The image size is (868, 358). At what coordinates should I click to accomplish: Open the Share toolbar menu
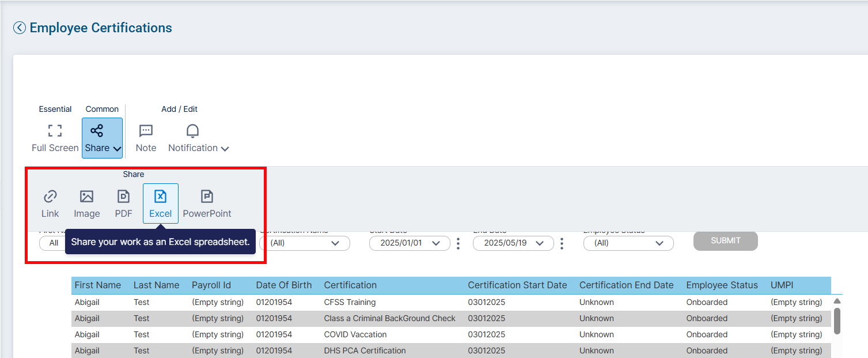[x=102, y=138]
